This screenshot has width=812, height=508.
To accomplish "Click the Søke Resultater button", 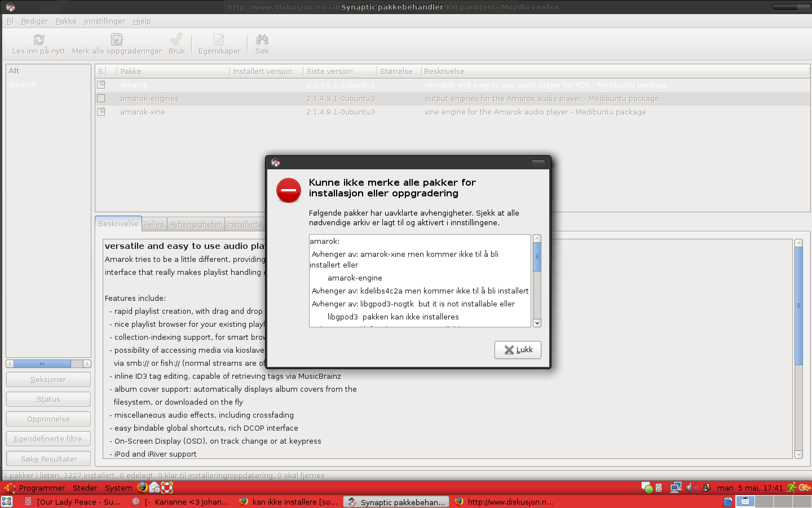I will pyautogui.click(x=48, y=459).
